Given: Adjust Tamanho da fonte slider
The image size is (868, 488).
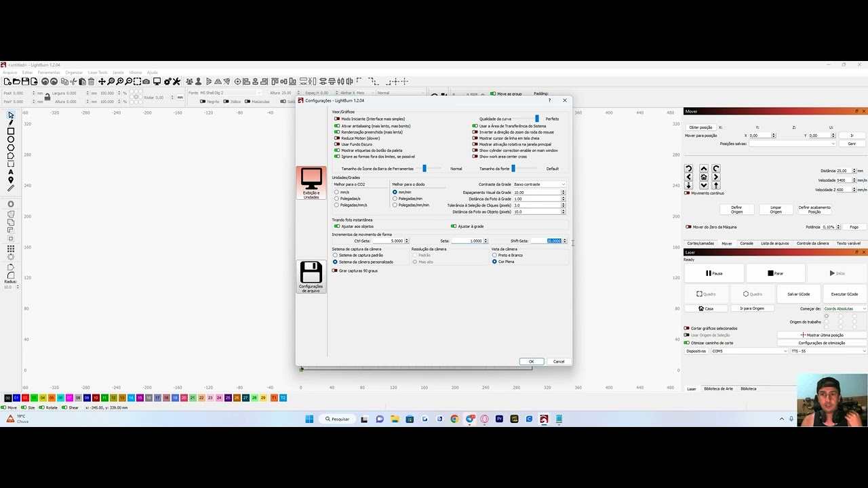Looking at the screenshot, I should coord(513,168).
